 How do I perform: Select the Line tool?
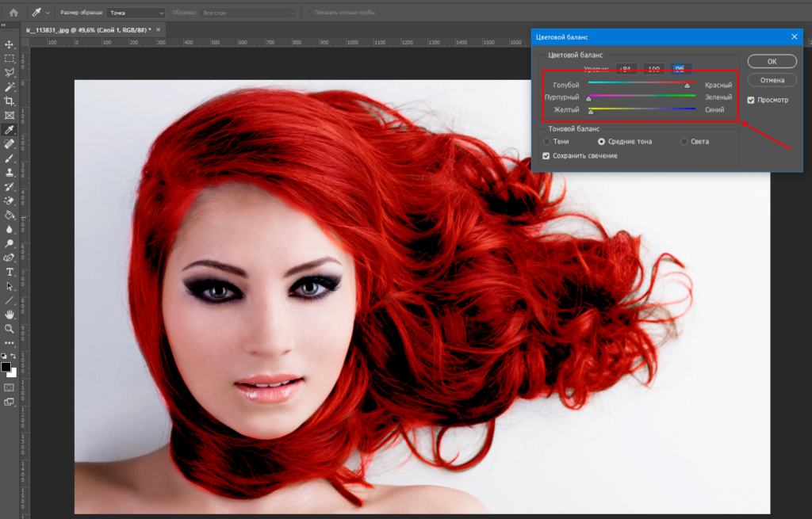click(x=10, y=300)
